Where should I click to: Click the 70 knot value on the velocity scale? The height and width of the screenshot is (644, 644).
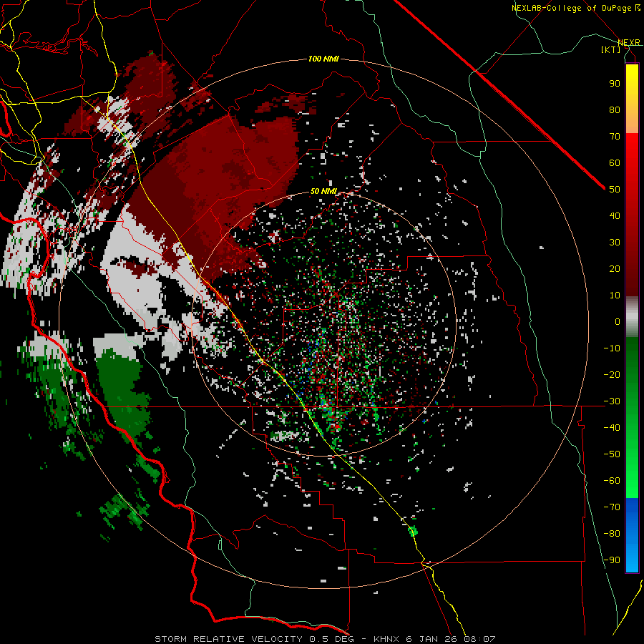(x=615, y=137)
